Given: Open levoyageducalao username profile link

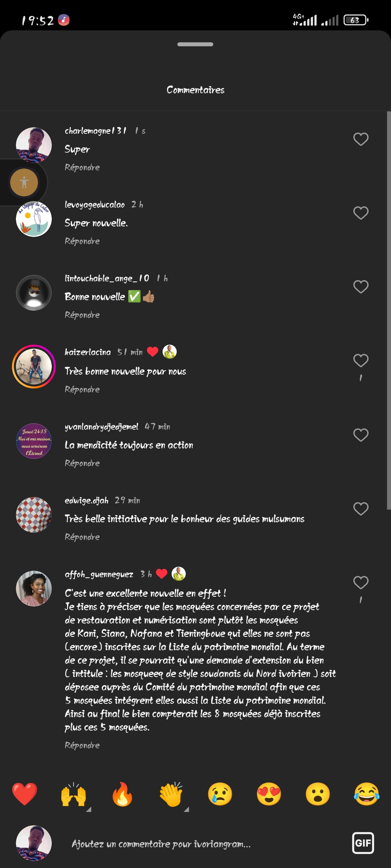Looking at the screenshot, I should tap(94, 205).
